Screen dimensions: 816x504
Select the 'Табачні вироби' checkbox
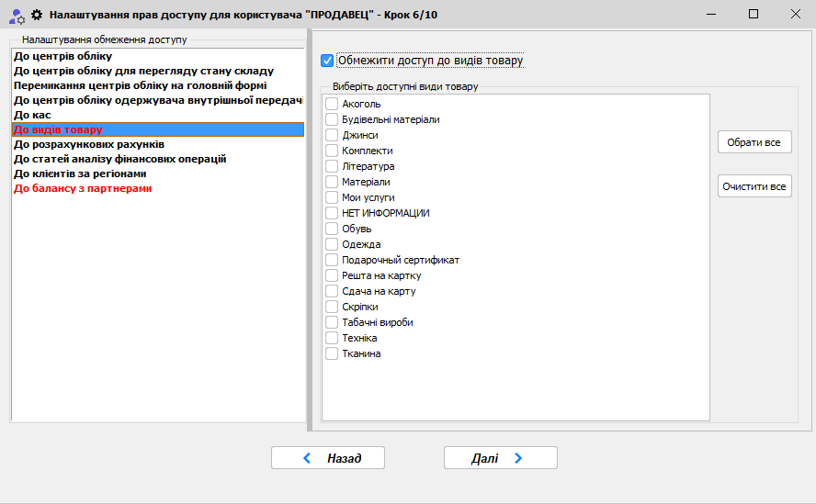point(332,322)
